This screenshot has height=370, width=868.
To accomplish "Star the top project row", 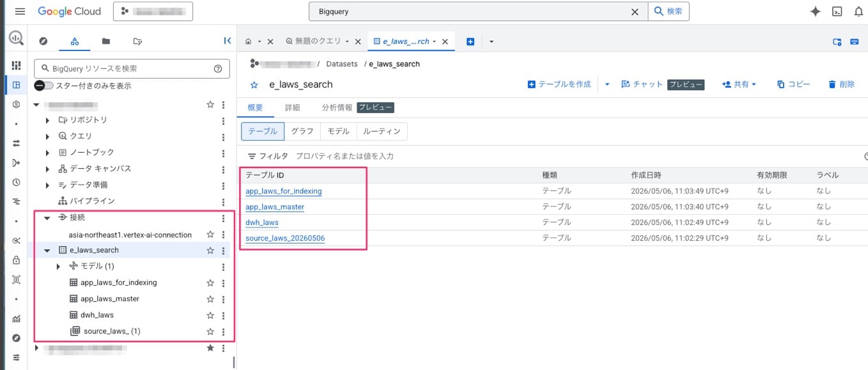I will tap(210, 104).
